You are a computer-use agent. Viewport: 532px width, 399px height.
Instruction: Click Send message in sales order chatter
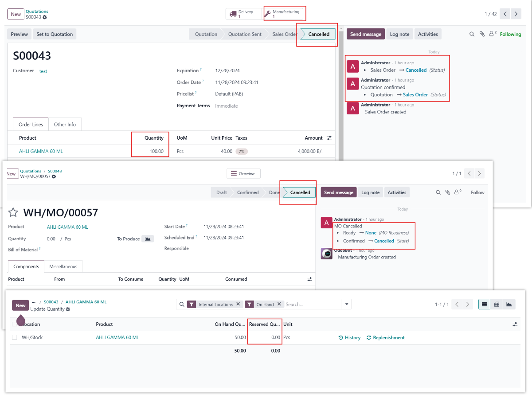[365, 34]
